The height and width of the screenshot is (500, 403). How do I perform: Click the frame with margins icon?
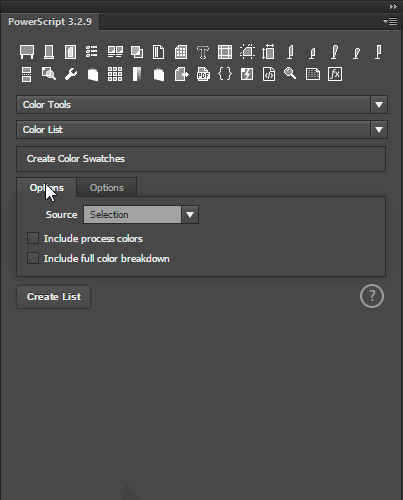pos(225,52)
